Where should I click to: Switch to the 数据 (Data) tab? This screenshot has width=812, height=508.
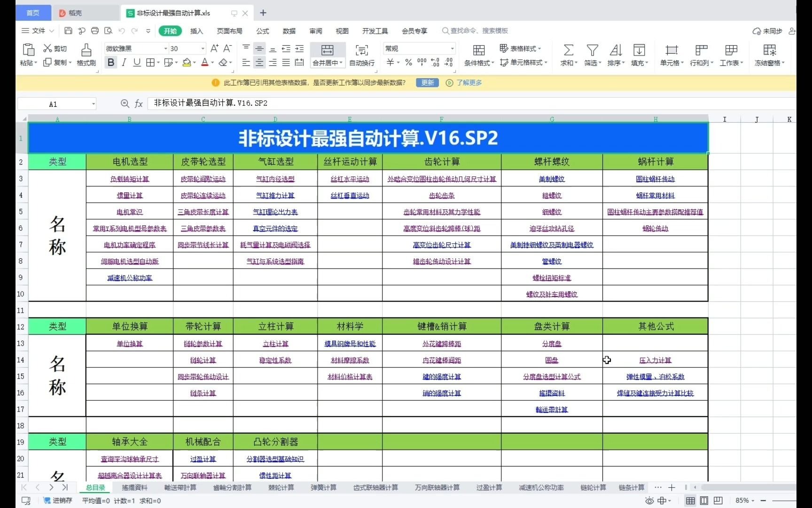289,31
